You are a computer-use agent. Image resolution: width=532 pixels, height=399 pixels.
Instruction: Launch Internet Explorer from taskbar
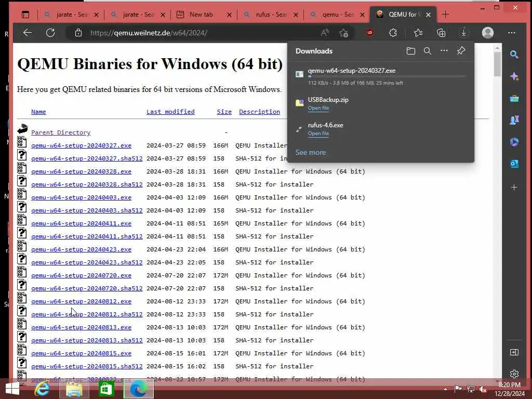pyautogui.click(x=42, y=389)
